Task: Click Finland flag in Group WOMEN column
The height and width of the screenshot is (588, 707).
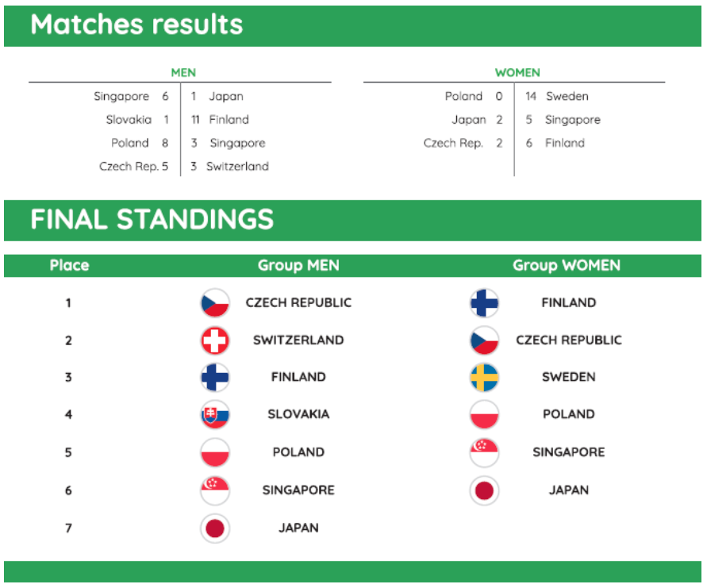Action: point(484,303)
